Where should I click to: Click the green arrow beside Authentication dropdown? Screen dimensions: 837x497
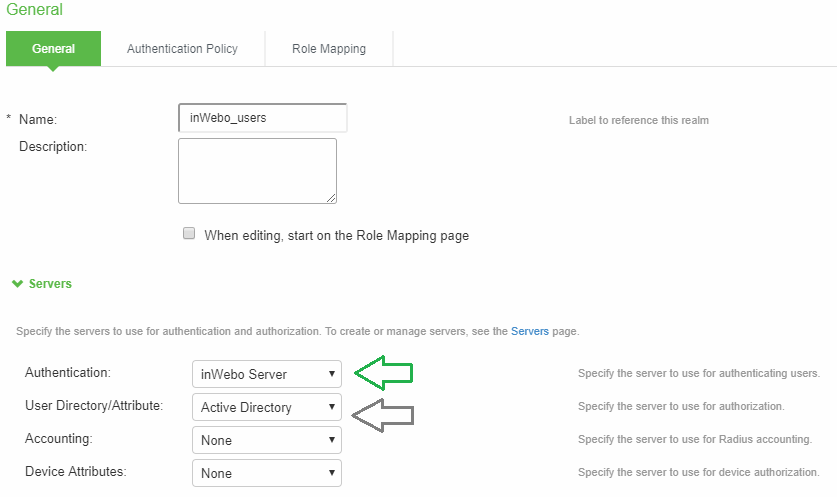point(384,374)
